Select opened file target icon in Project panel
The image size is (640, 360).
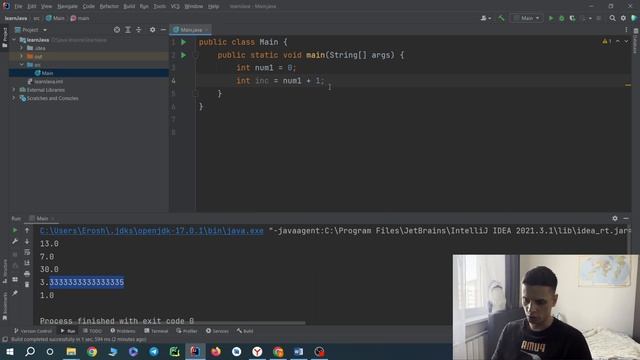(117, 30)
